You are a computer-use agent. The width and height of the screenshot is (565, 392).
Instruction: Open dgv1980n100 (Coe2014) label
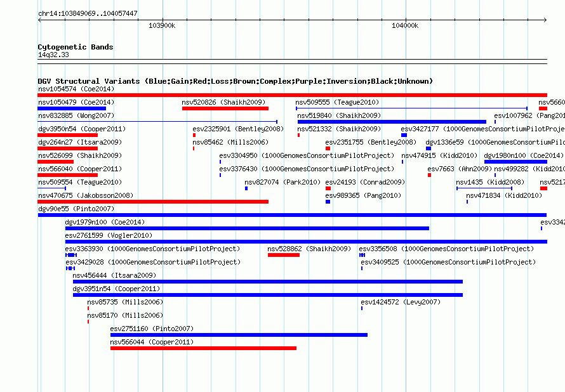pos(524,155)
